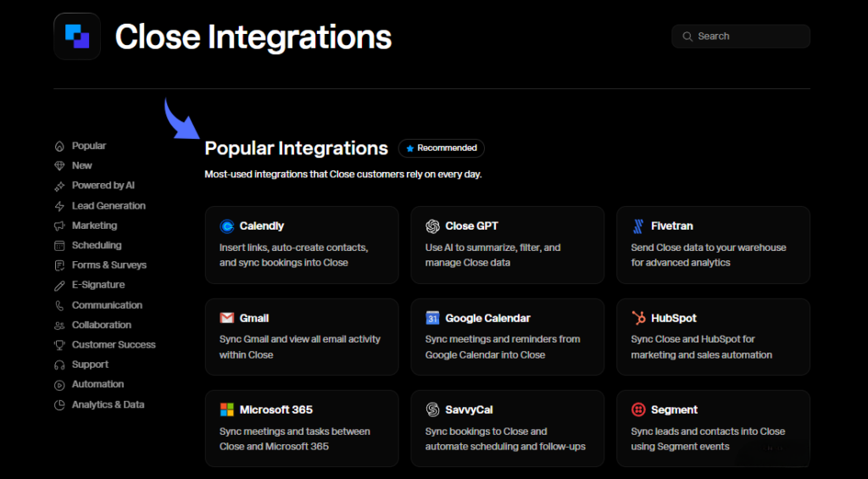Open the Fivetran integration title
This screenshot has width=868, height=479.
672,226
